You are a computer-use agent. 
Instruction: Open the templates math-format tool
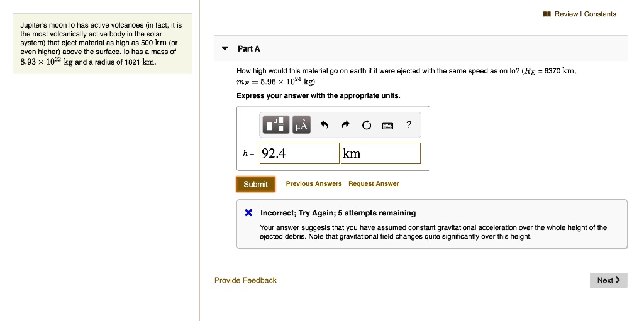[x=275, y=124]
